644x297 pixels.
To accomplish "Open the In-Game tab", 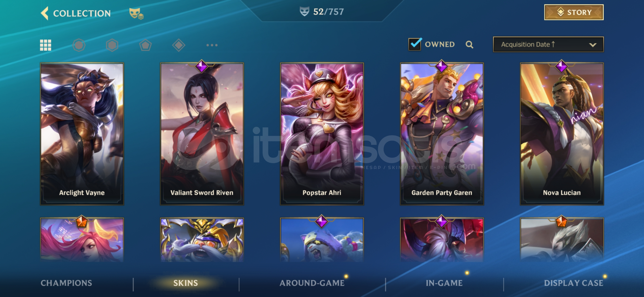I will [x=444, y=283].
